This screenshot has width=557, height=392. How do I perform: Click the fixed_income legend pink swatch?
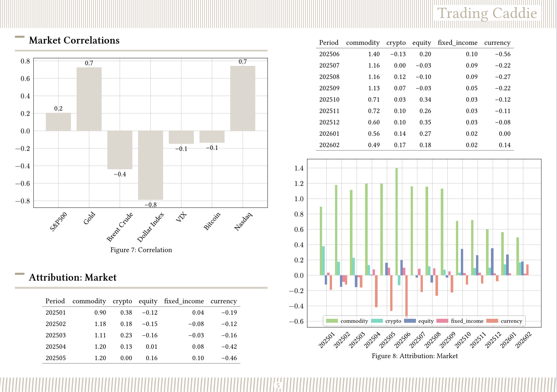(442, 321)
